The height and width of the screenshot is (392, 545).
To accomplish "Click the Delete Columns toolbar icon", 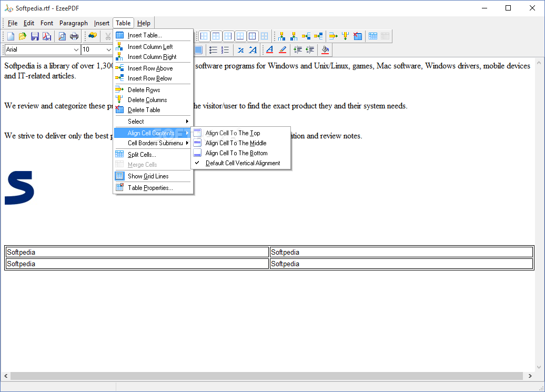I will coord(345,36).
